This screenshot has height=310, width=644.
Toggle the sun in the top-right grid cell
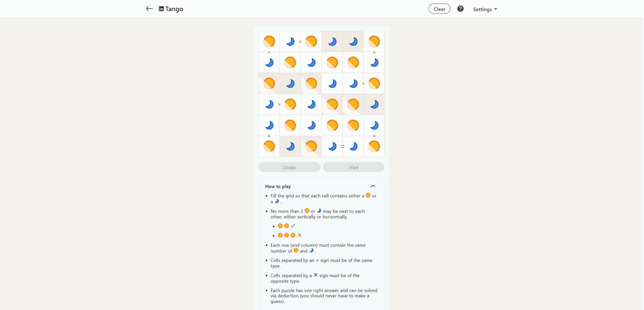[x=374, y=41]
